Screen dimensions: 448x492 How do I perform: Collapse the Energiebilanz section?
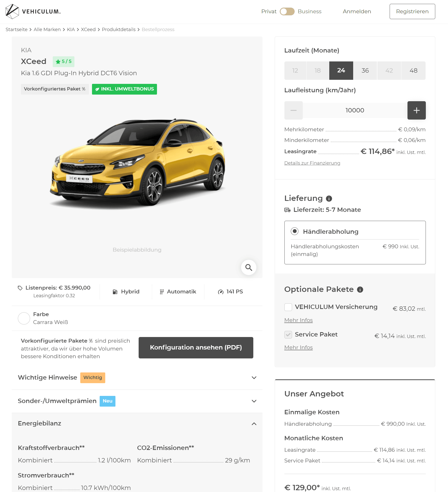point(137,423)
